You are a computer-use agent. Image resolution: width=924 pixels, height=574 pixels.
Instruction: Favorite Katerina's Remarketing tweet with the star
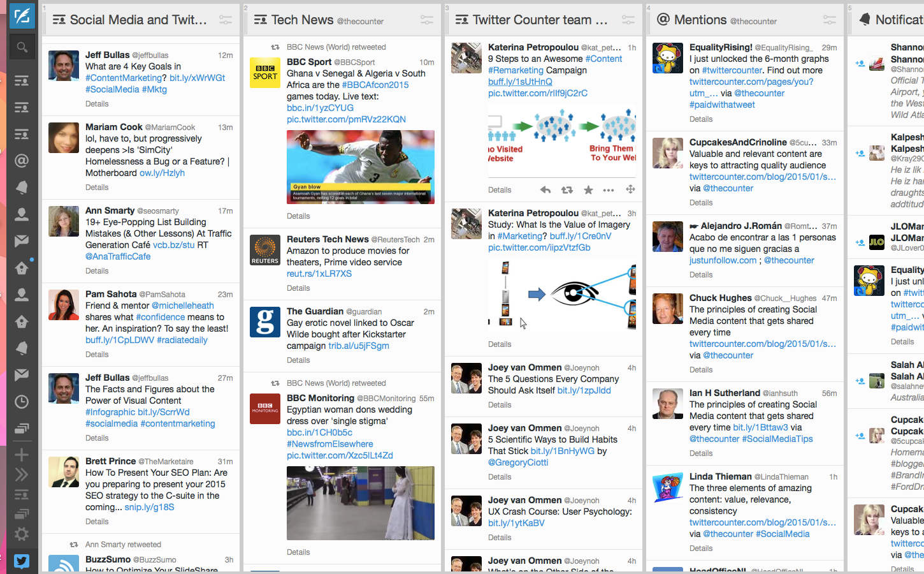click(x=588, y=190)
